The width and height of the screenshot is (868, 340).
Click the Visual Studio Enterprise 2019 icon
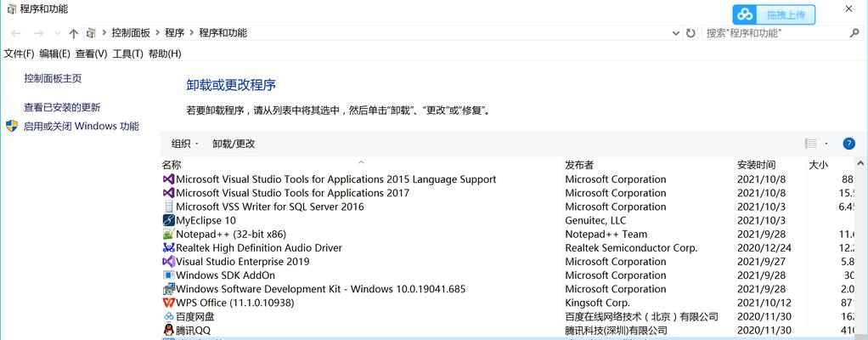click(169, 261)
